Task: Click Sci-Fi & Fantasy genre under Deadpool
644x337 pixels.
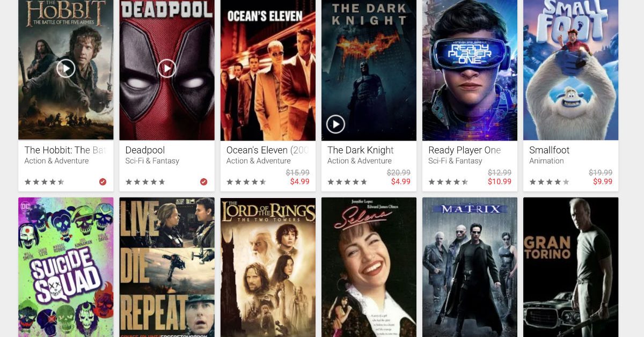Action: tap(152, 161)
